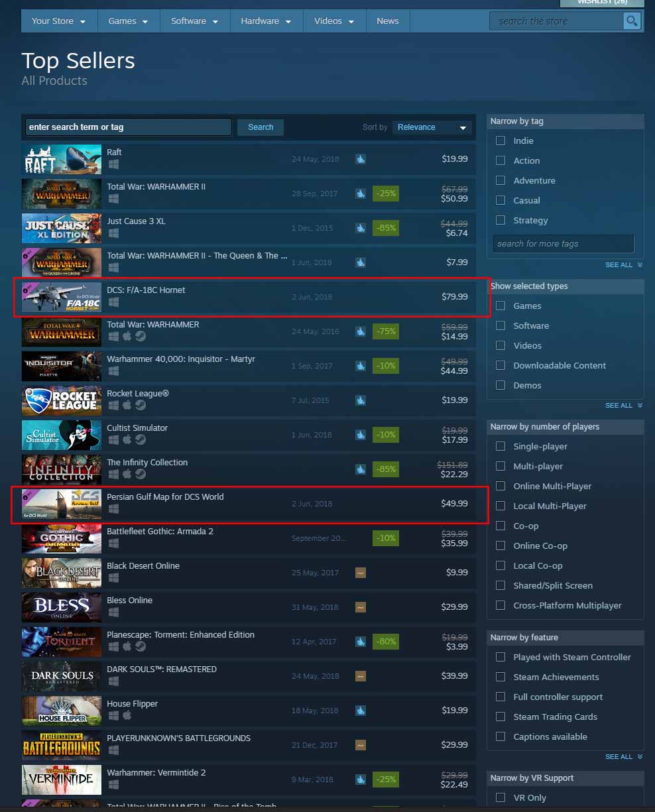Click the Windows platform icon under Rocket League
Screen dimensions: 655x812
[113, 405]
